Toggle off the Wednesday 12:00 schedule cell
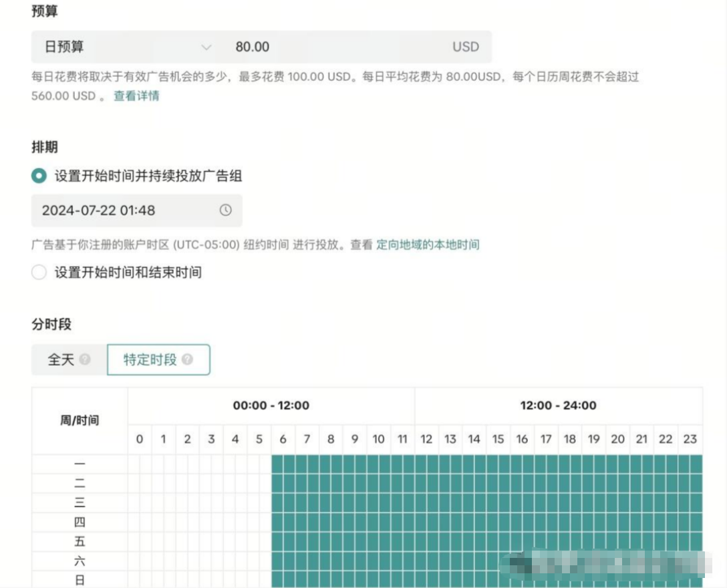 tap(426, 502)
